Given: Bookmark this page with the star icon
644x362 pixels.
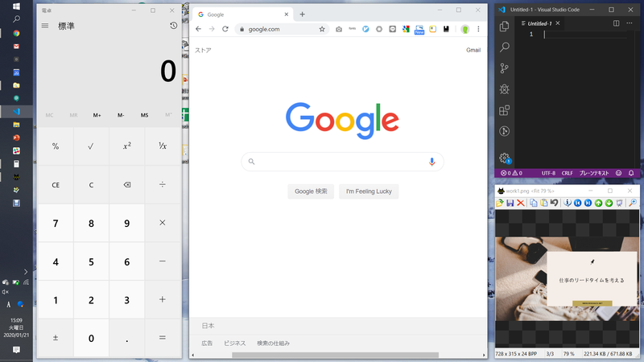Looking at the screenshot, I should coord(322,29).
